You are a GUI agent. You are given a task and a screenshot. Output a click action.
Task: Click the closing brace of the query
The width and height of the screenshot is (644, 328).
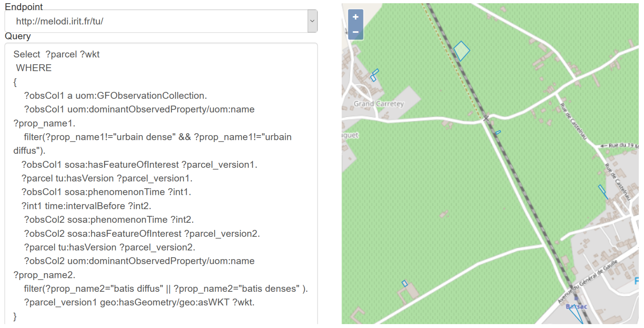coord(15,316)
